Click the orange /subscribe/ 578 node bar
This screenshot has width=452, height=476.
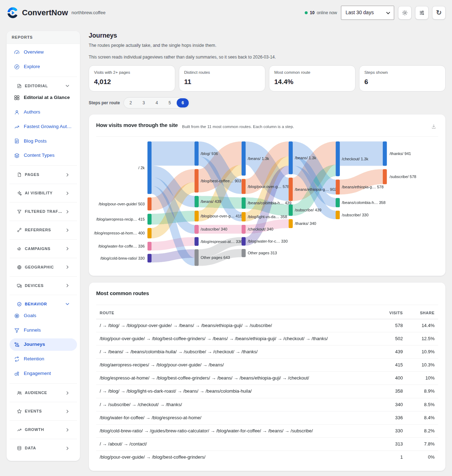pos(385,177)
